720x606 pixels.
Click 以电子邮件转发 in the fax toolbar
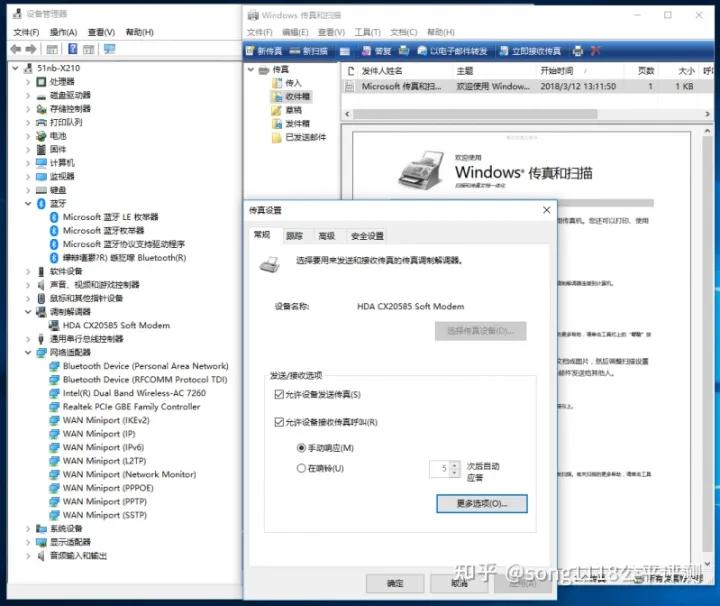[x=452, y=51]
